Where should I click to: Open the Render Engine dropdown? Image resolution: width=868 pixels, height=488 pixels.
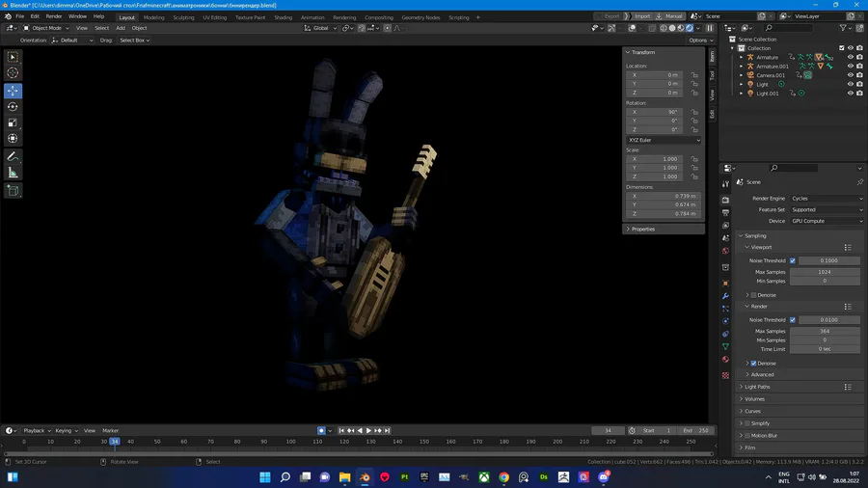(x=827, y=198)
